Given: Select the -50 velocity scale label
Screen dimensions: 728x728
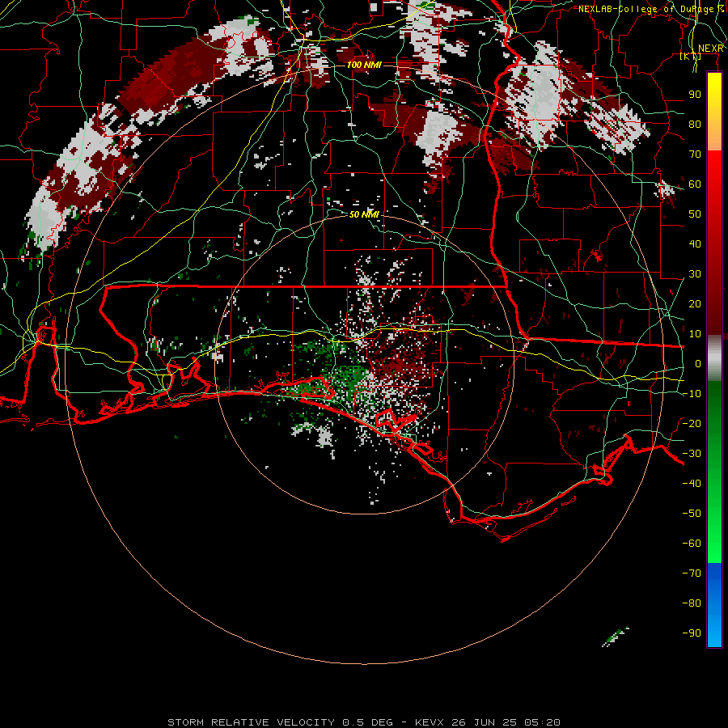Looking at the screenshot, I should pyautogui.click(x=692, y=513).
